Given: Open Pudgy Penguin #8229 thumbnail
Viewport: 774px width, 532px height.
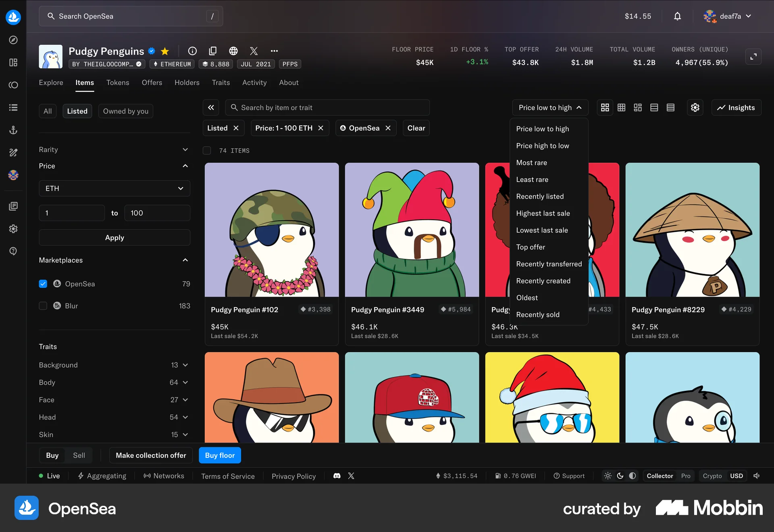Looking at the screenshot, I should (692, 230).
